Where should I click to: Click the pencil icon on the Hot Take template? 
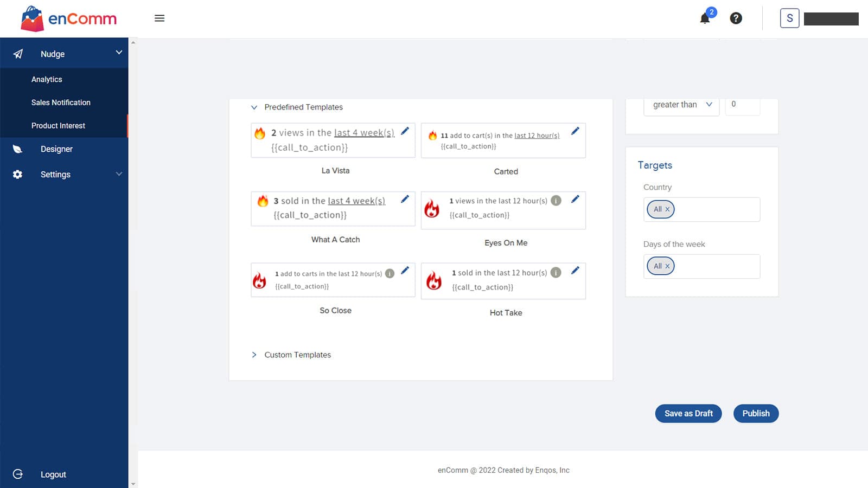coord(576,269)
